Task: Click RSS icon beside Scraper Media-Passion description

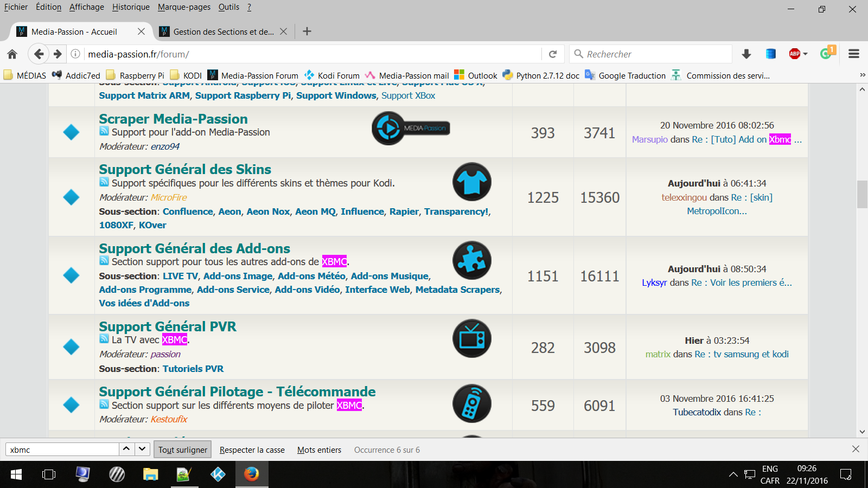Action: [x=104, y=131]
